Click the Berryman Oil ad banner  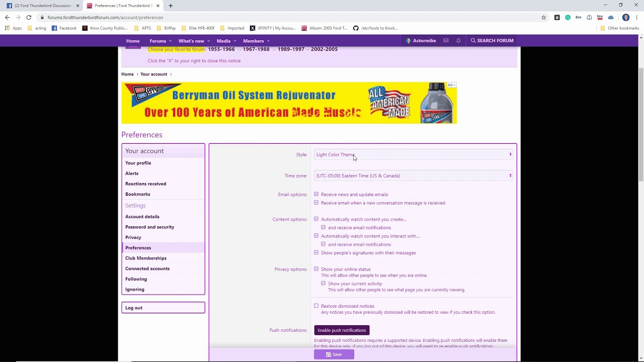click(289, 103)
